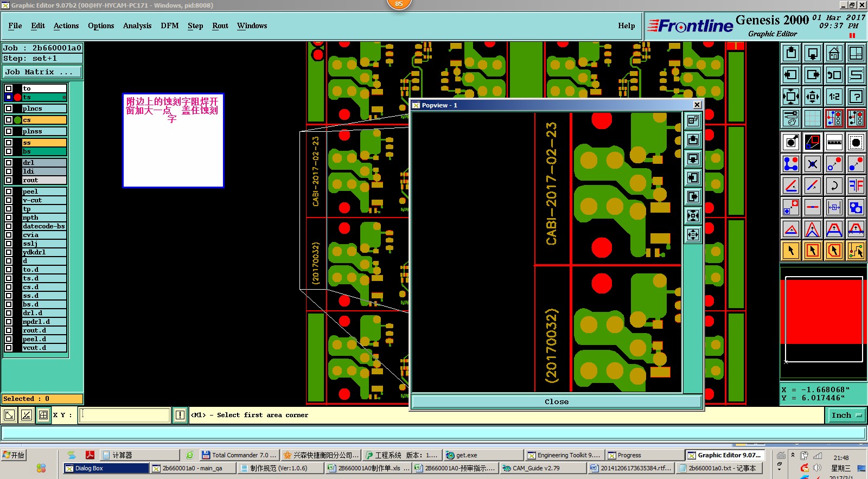Open the Actions menu
868x479 pixels.
click(66, 25)
